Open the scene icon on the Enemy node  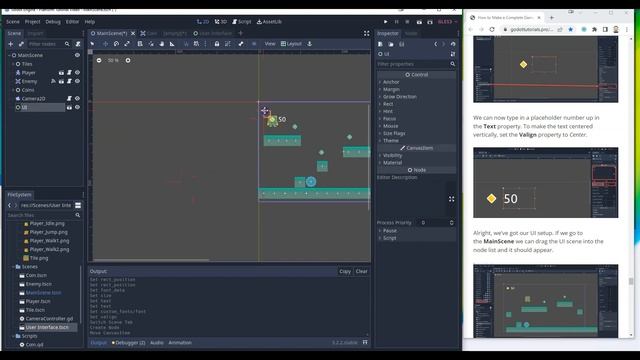pyautogui.click(x=61, y=81)
